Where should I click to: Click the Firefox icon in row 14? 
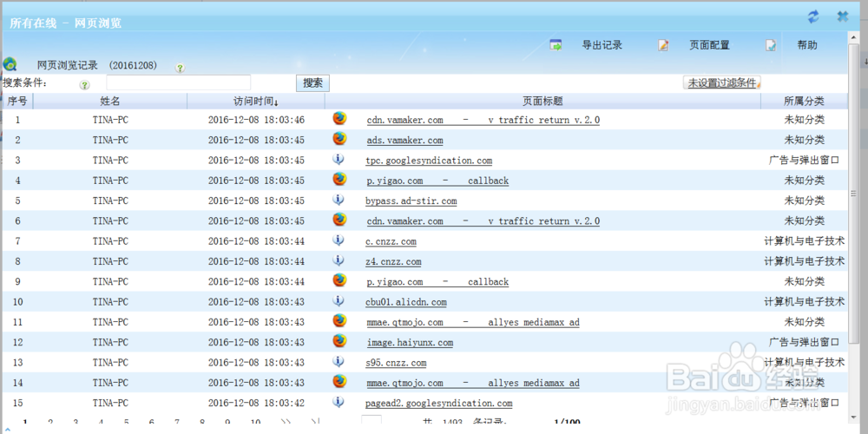point(339,381)
